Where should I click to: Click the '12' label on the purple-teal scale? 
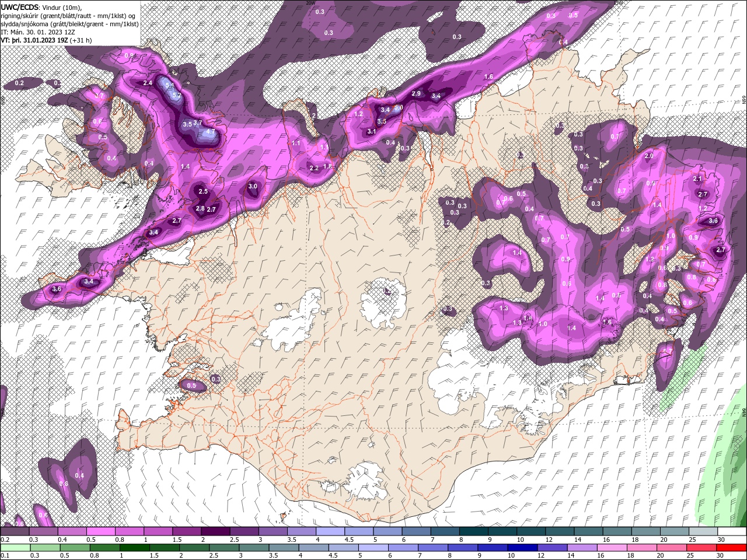coord(549,540)
